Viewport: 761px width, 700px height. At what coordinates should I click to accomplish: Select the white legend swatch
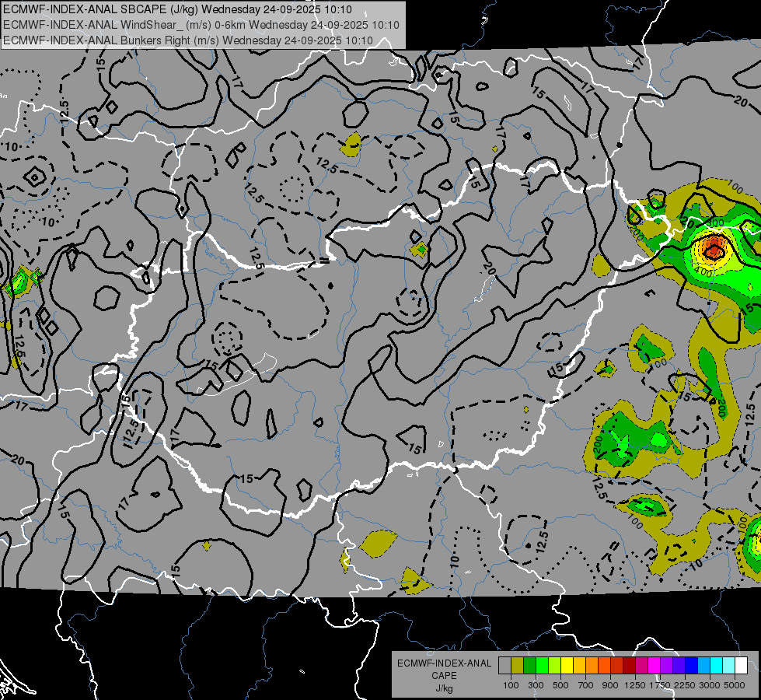(x=742, y=666)
